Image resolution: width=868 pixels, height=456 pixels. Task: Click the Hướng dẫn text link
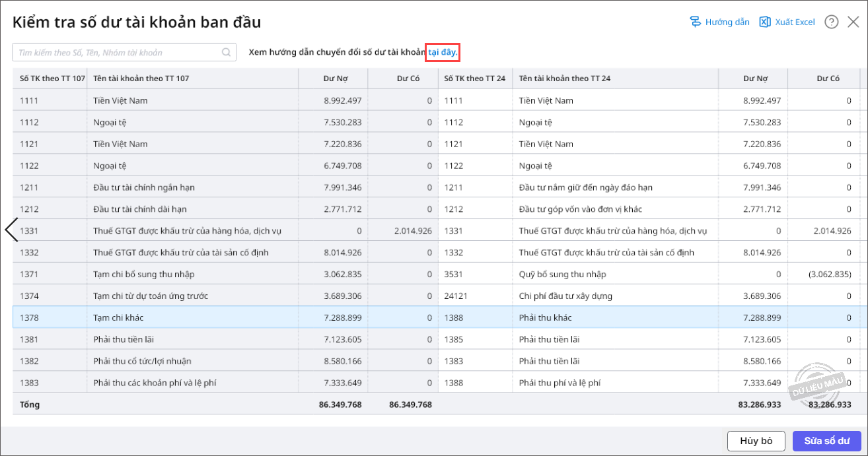pyautogui.click(x=727, y=22)
